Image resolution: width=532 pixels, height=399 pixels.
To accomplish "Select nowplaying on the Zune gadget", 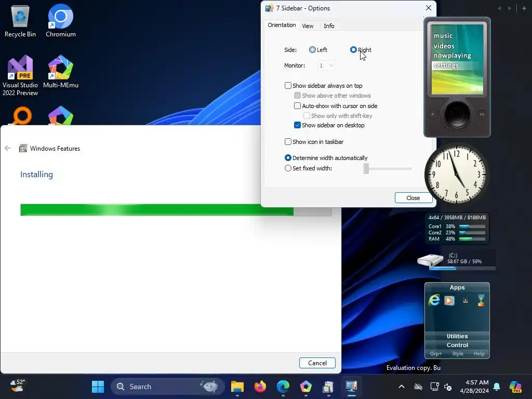I will (453, 55).
